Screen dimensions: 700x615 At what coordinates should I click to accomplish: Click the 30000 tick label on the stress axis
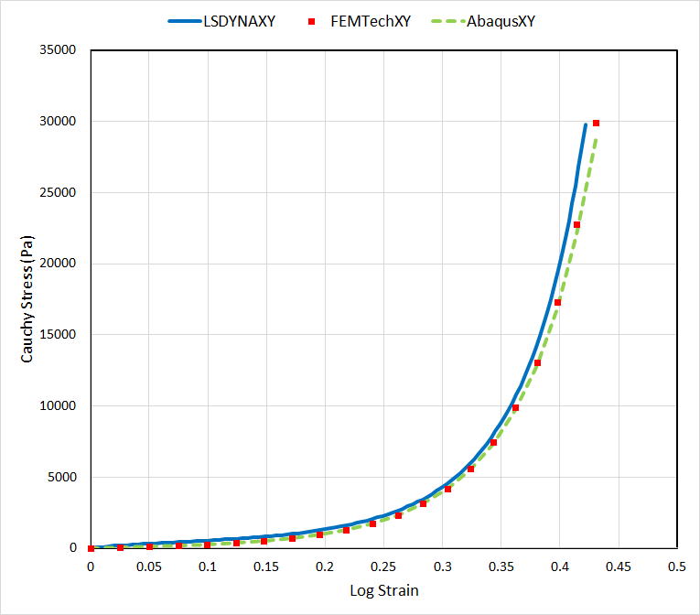tap(58, 122)
